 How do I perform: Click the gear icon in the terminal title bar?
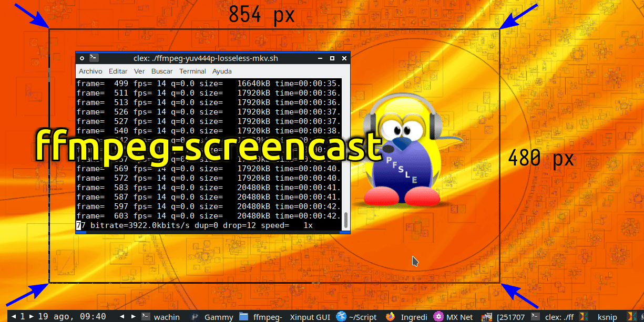[x=81, y=58]
